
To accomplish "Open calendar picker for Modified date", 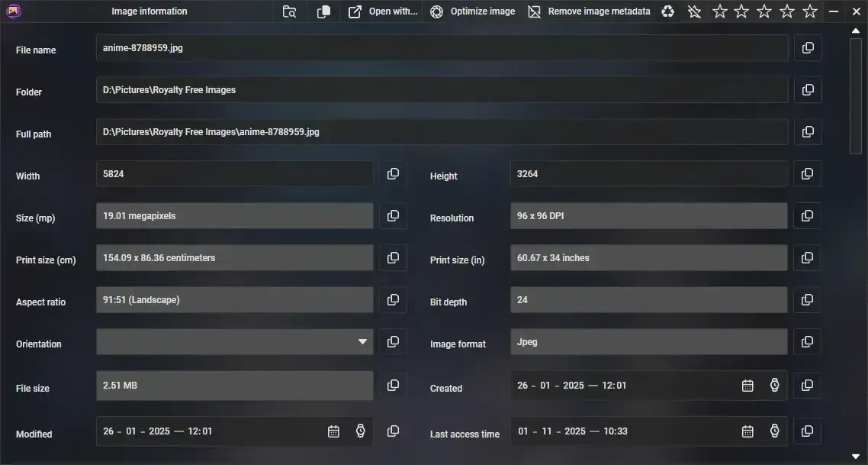I will click(x=333, y=431).
